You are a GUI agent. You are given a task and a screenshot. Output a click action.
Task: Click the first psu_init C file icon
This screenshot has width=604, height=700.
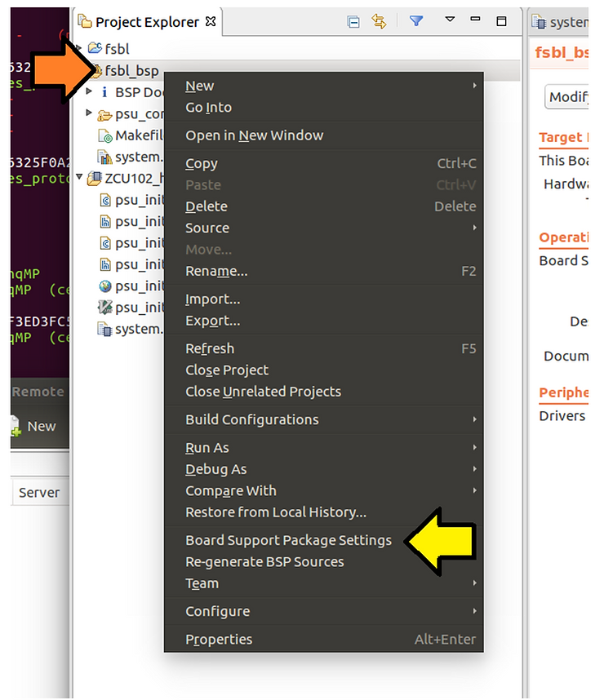105,200
